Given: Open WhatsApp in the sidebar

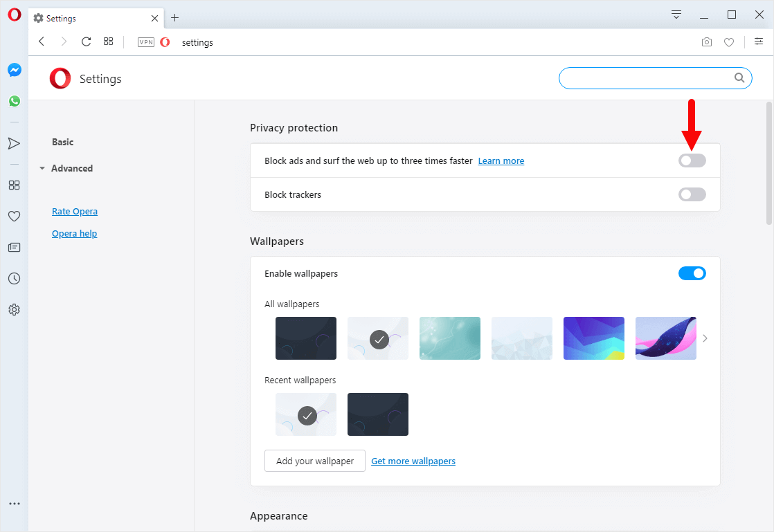Looking at the screenshot, I should point(15,101).
